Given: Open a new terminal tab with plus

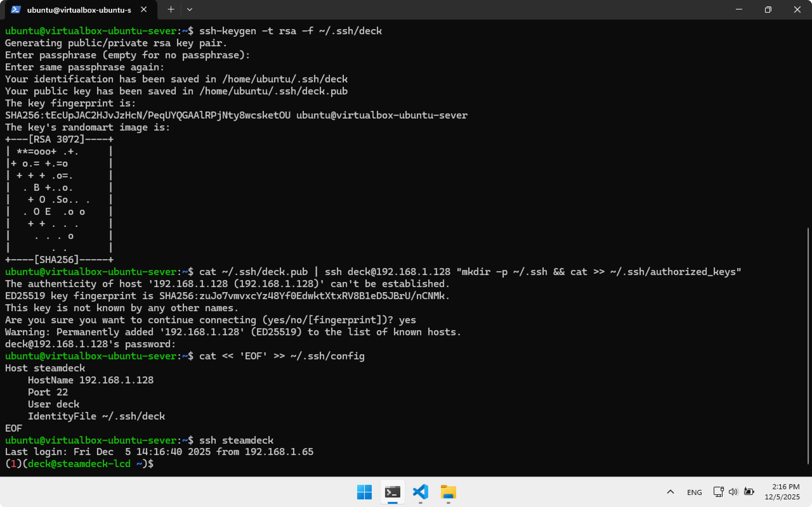Looking at the screenshot, I should tap(171, 10).
